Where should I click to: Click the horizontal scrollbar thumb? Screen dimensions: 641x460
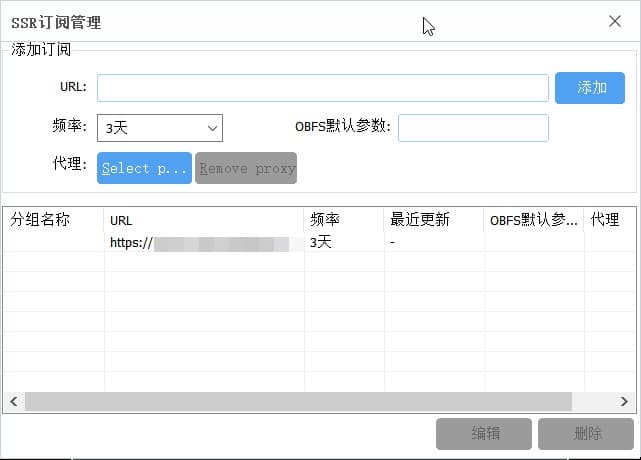298,401
